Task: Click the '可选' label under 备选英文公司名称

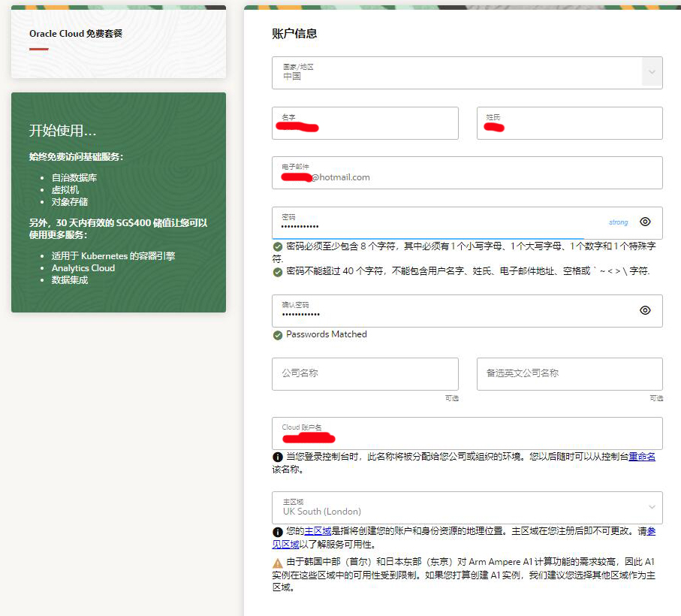Action: click(x=656, y=398)
